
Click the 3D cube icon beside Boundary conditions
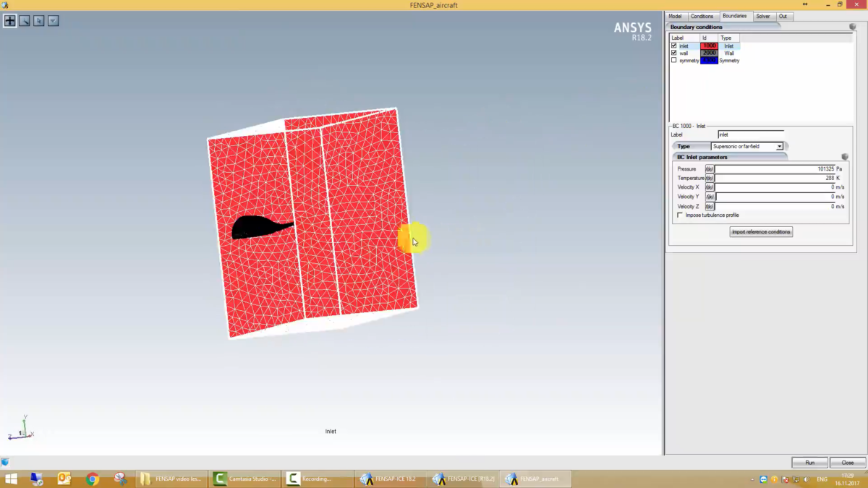[x=853, y=27]
